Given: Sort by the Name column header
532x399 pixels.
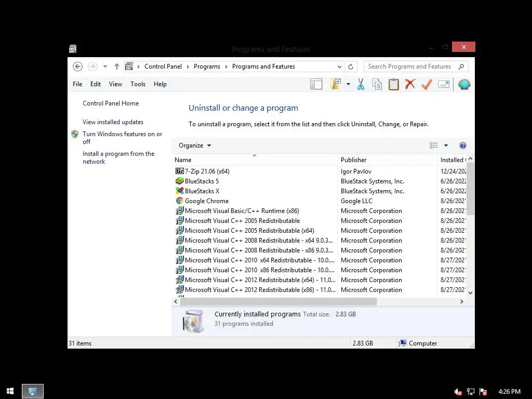Looking at the screenshot, I should [x=255, y=160].
